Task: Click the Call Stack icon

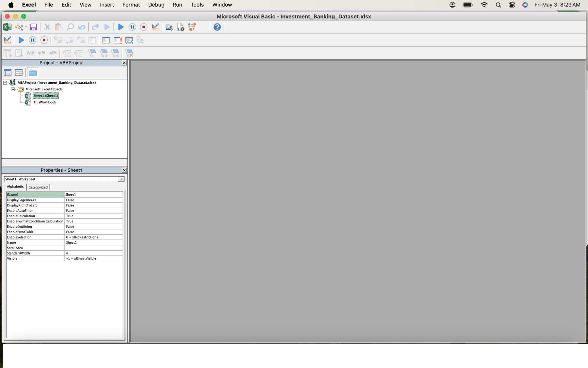Action: point(140,40)
